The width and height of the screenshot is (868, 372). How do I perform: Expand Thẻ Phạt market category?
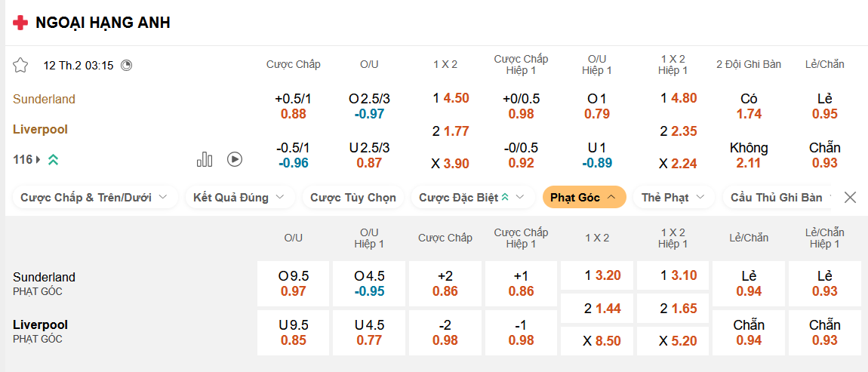(x=673, y=198)
